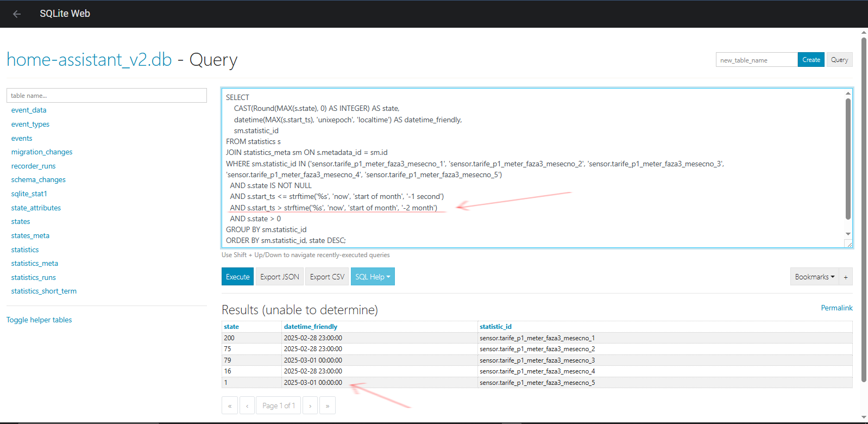Screen dimensions: 868x424
Task: Export results as JSON
Action: coord(280,277)
